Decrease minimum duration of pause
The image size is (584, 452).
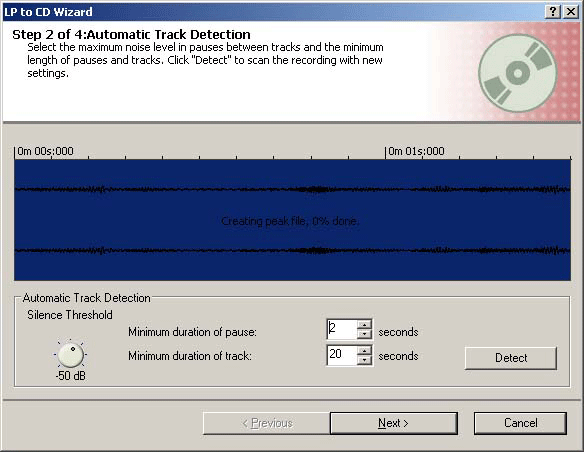(x=364, y=334)
